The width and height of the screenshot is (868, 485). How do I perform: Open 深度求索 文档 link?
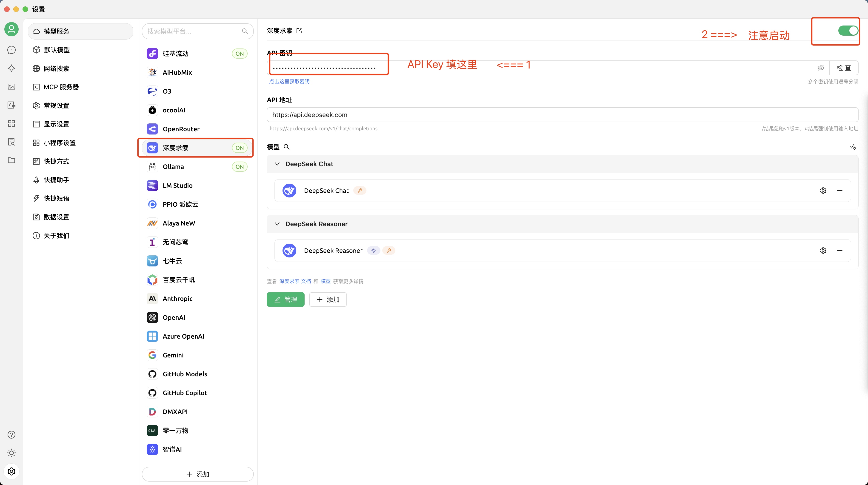[295, 281]
